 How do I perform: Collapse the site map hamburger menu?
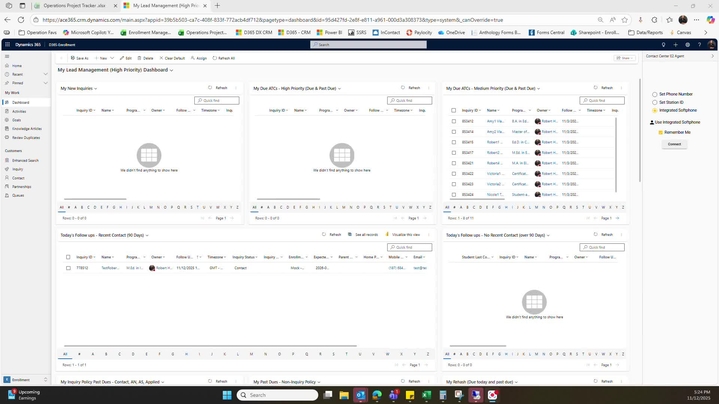[x=7, y=57]
